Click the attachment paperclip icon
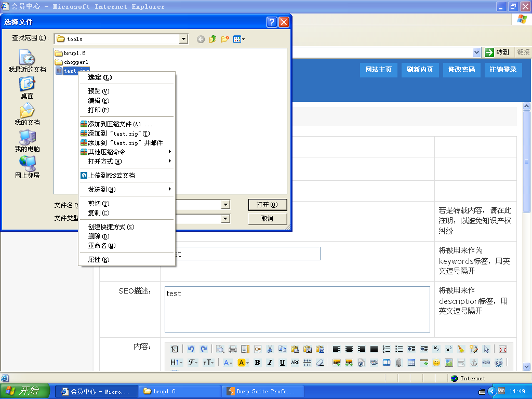Viewport: 532px width, 399px height. pos(398,362)
